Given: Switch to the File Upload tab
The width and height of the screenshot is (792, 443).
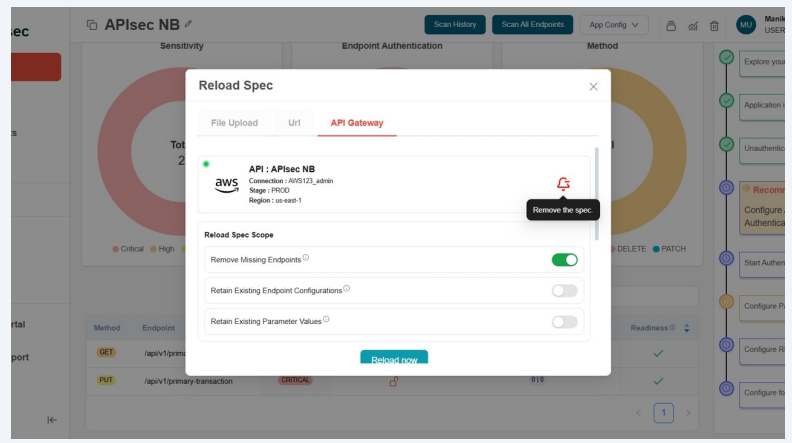Looking at the screenshot, I should coord(234,123).
